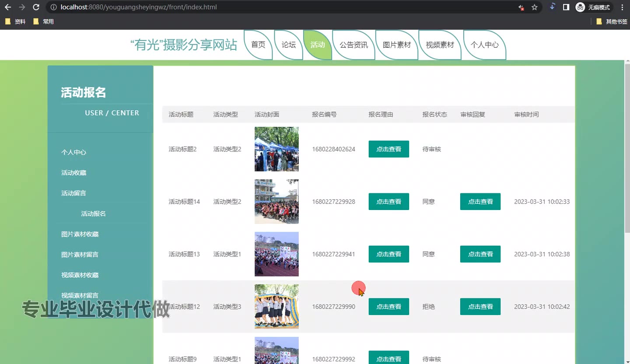The width and height of the screenshot is (630, 364).
Task: Click the address bar URL field
Action: tap(280, 7)
